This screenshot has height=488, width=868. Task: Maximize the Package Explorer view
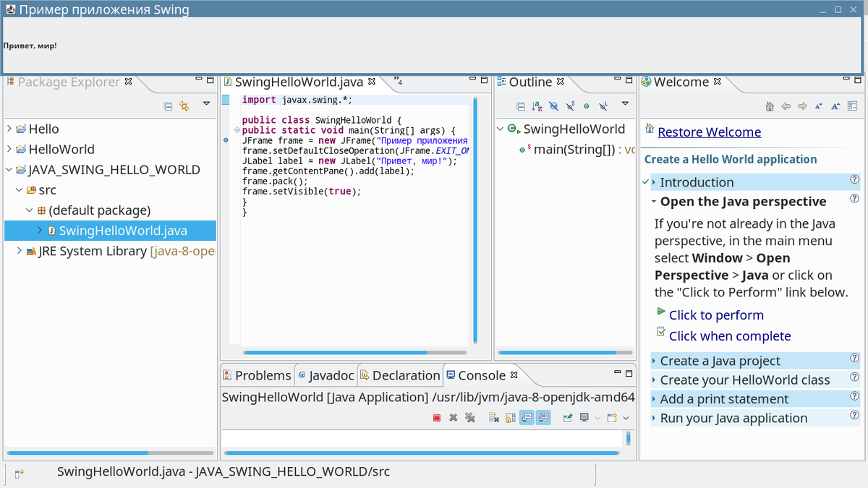pos(210,80)
